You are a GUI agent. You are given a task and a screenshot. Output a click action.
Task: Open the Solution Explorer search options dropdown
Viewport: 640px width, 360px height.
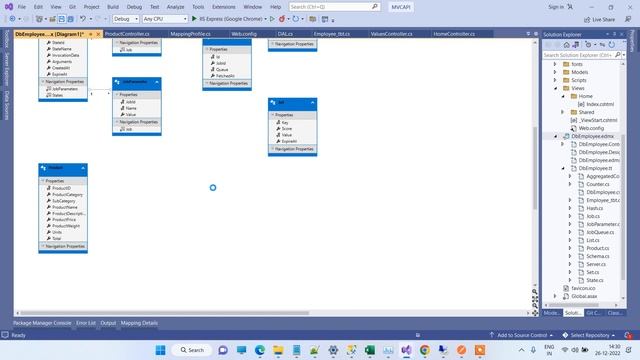624,55
